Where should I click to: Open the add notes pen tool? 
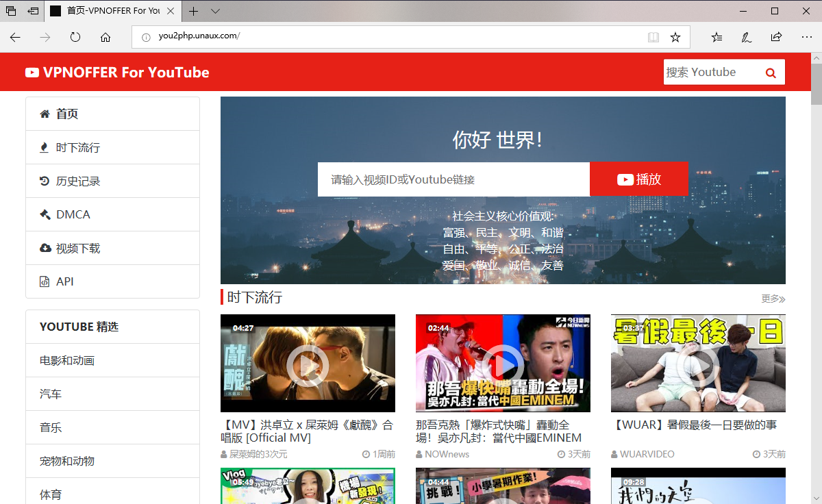[x=747, y=37]
